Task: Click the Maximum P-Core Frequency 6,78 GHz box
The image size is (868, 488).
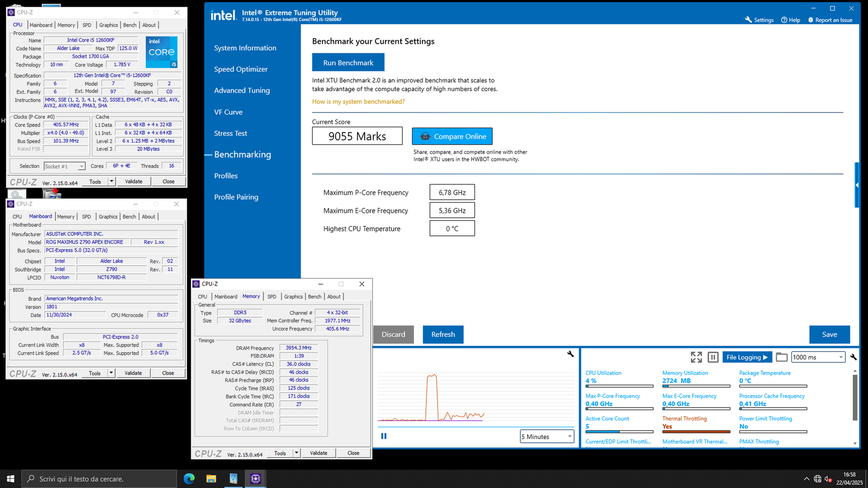Action: pyautogui.click(x=452, y=192)
